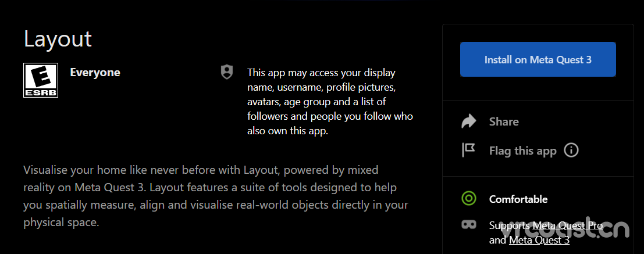Click the Layout app title heading

[x=58, y=39]
